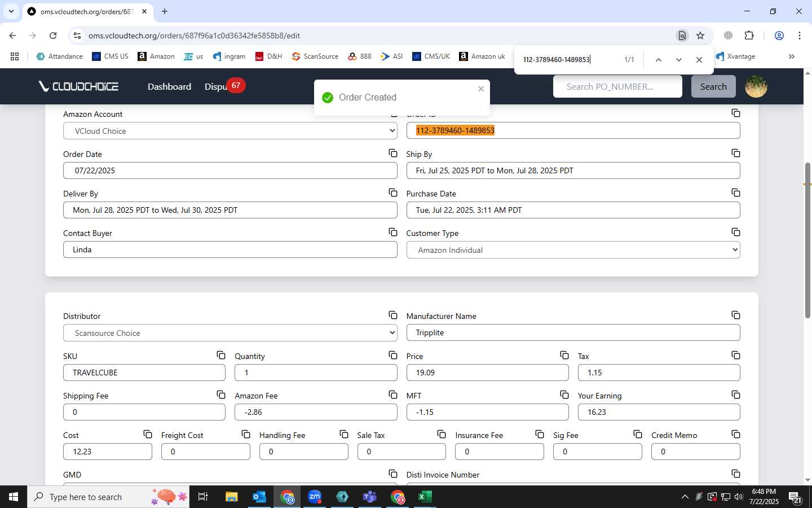The image size is (812, 508).
Task: Copy the Order ID field value
Action: click(x=736, y=113)
